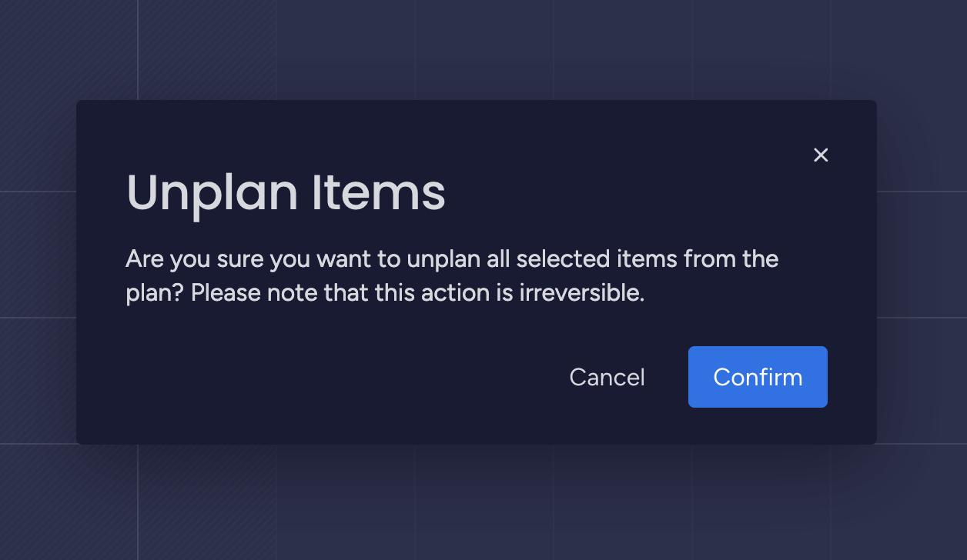Click the "Unplan Items" dialog heading
This screenshot has height=560, width=967.
tap(286, 192)
